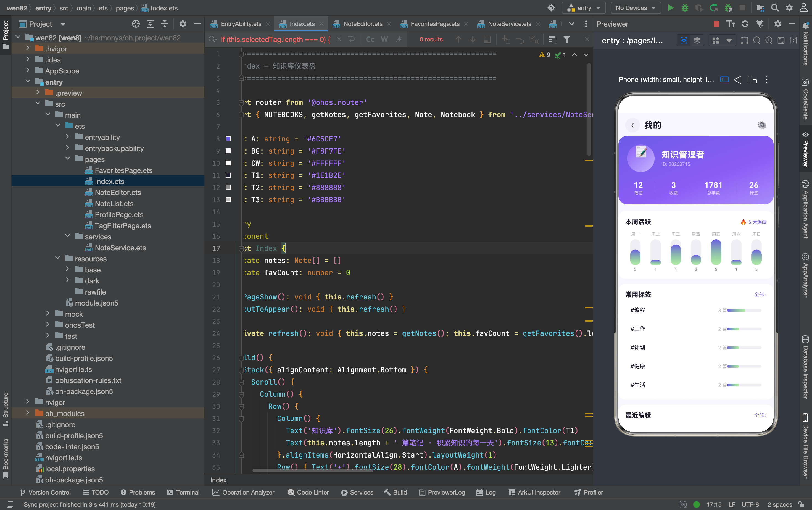This screenshot has width=812, height=510.
Task: Zoom in the Previewer view
Action: [769, 41]
